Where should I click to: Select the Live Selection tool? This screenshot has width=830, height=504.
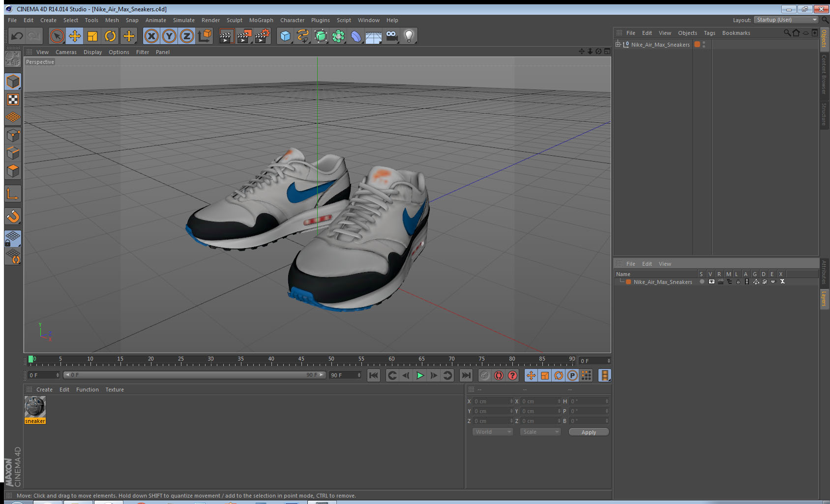pyautogui.click(x=57, y=36)
